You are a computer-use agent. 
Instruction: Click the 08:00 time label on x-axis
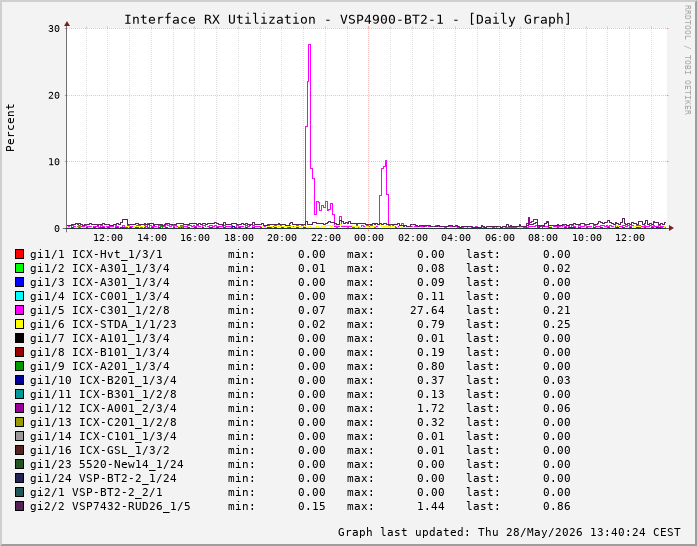(543, 238)
